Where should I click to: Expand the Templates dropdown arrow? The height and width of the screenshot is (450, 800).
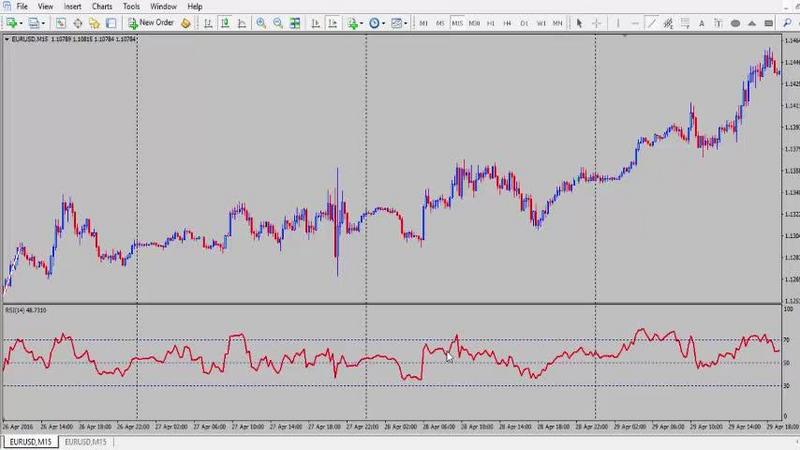click(x=405, y=23)
